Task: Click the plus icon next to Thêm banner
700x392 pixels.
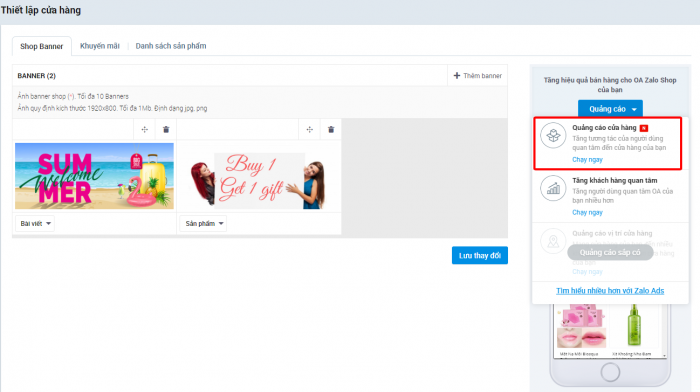Action: click(457, 76)
